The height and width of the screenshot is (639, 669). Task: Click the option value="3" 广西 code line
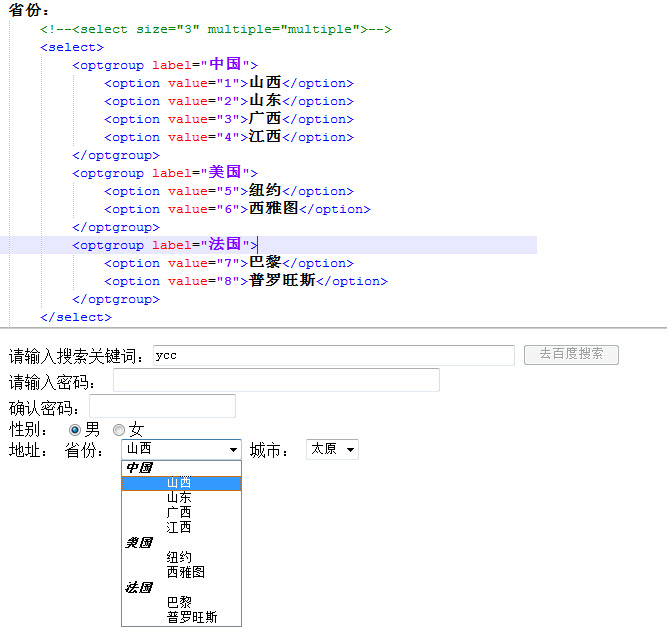[229, 119]
